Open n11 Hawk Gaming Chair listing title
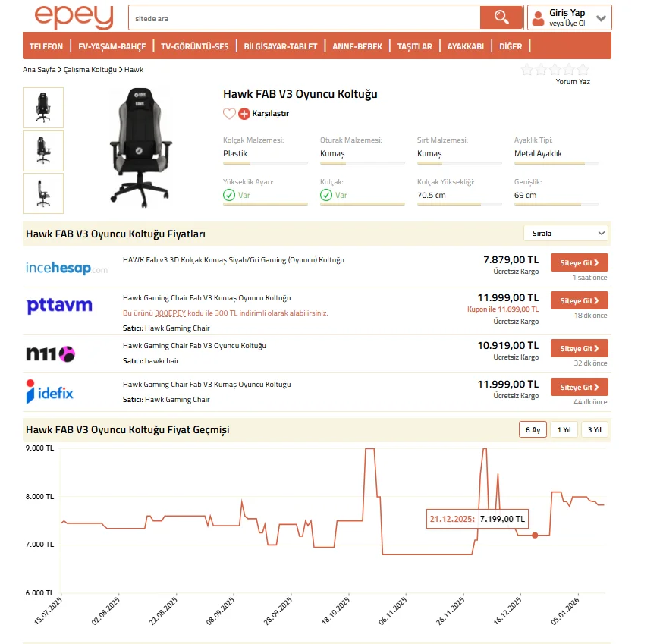 pyautogui.click(x=194, y=345)
